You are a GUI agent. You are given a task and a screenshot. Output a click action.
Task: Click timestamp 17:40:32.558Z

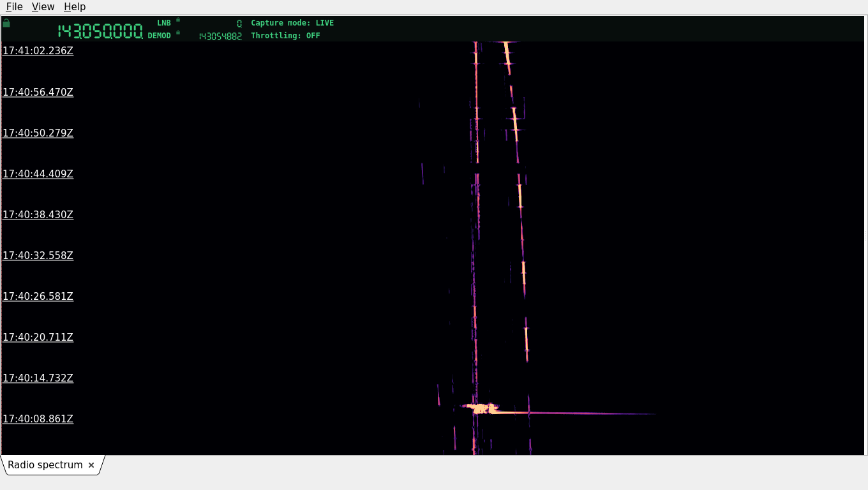[x=38, y=255]
